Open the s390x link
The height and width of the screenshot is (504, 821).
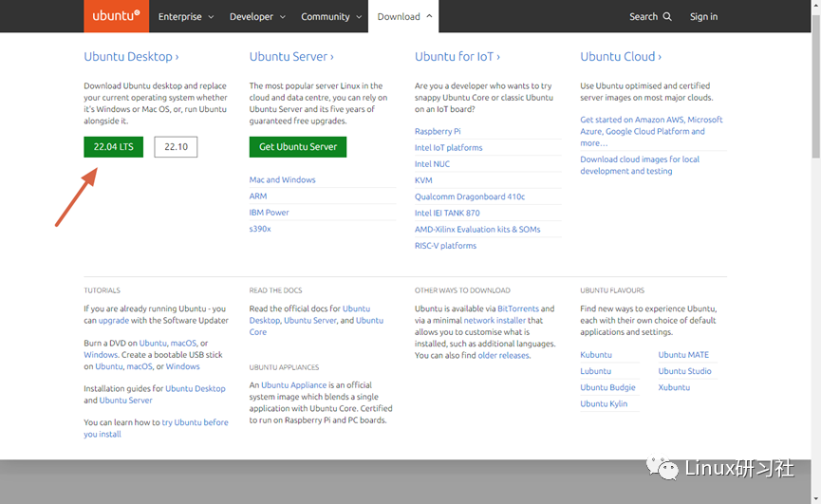pyautogui.click(x=260, y=228)
